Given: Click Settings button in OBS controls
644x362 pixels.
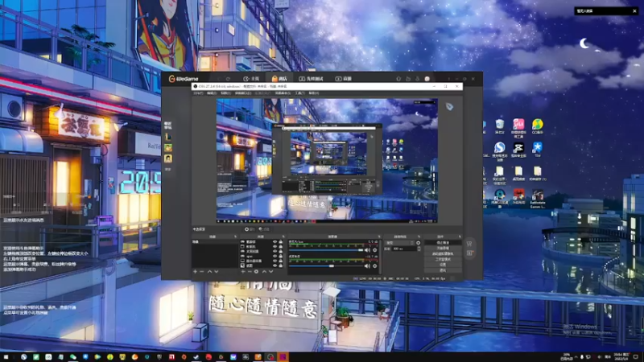Looking at the screenshot, I should coord(444,265).
